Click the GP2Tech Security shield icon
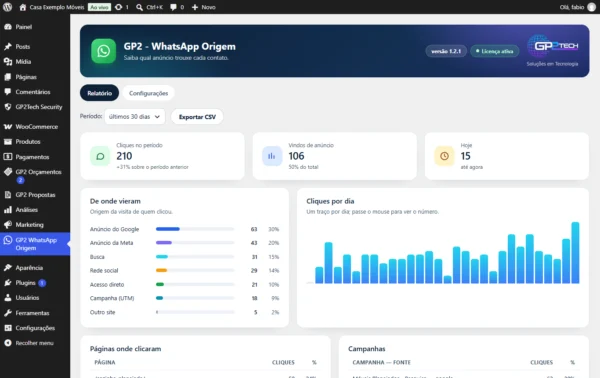Viewport: 600px width, 378px height. [x=8, y=107]
